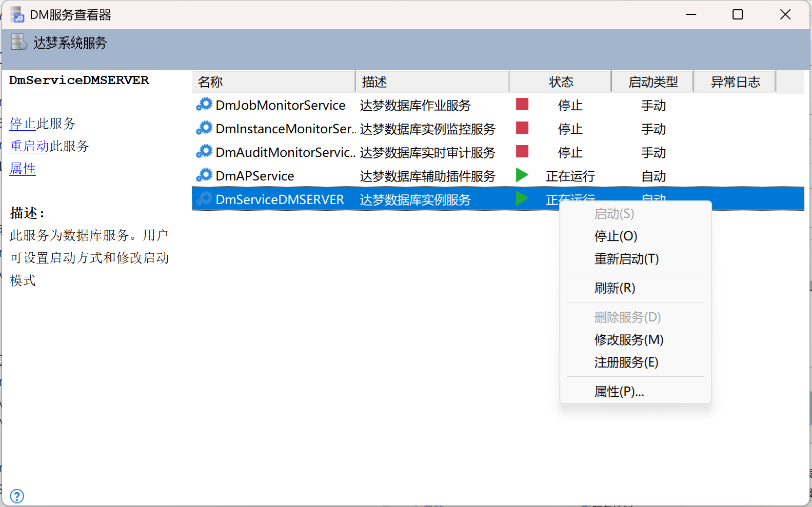
Task: Click the 达梦系统服务 banner title
Action: 70,43
